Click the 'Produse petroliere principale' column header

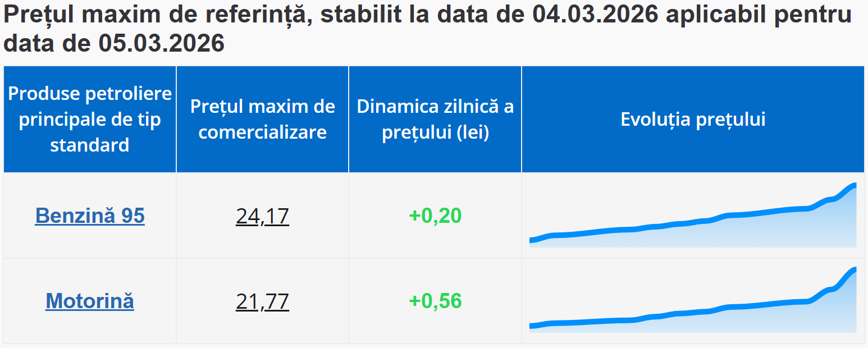[90, 119]
